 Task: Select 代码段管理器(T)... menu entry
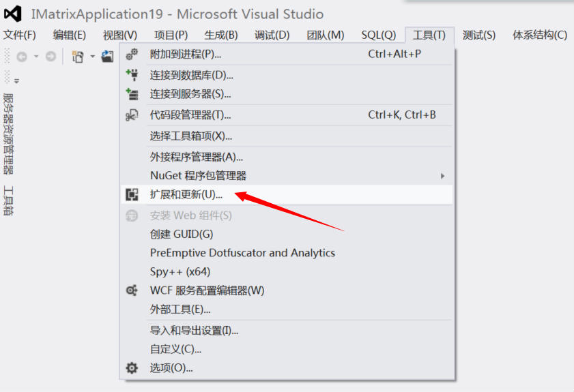[287, 115]
